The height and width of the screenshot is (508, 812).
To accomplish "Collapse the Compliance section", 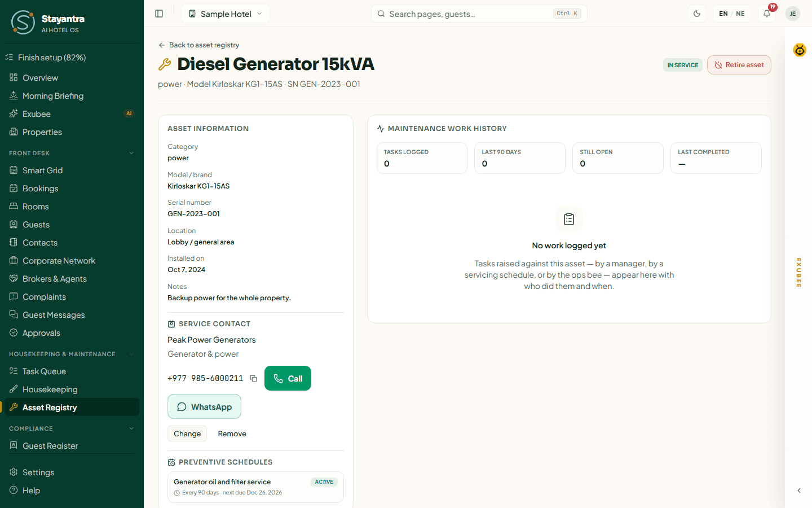I will [x=72, y=428].
